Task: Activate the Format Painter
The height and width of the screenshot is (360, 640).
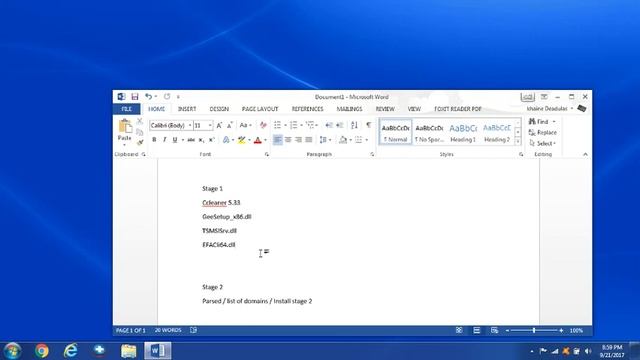Action: pos(140,142)
